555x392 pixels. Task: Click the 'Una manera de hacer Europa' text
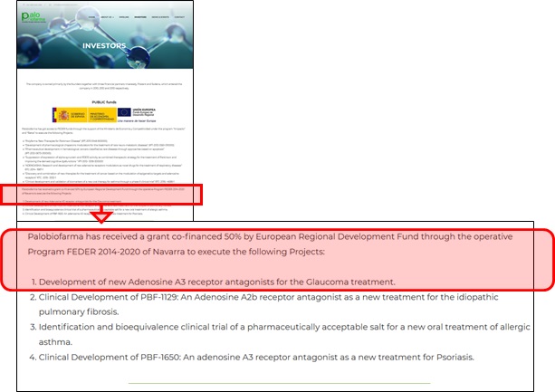137,120
